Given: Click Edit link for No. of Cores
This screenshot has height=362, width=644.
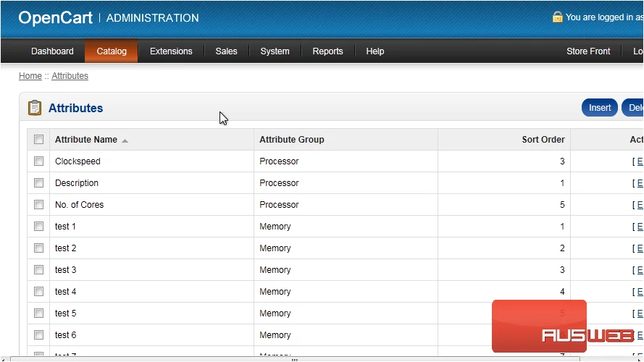Looking at the screenshot, I should 640,205.
